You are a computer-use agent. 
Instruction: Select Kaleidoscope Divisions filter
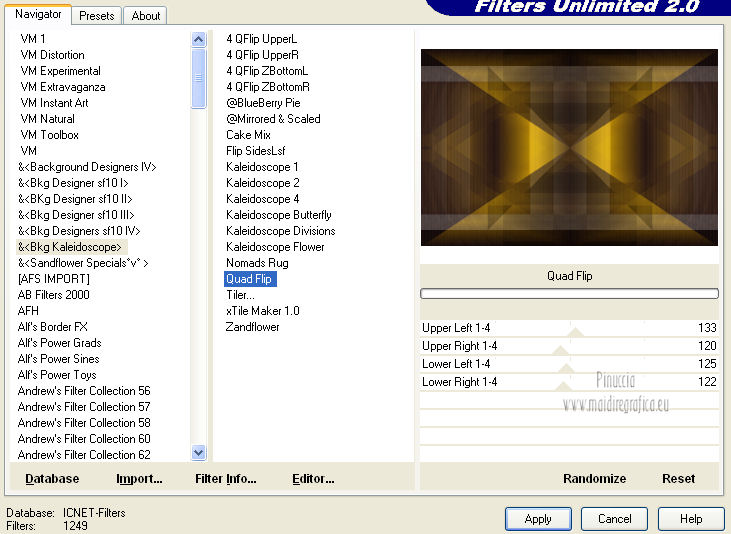click(281, 231)
